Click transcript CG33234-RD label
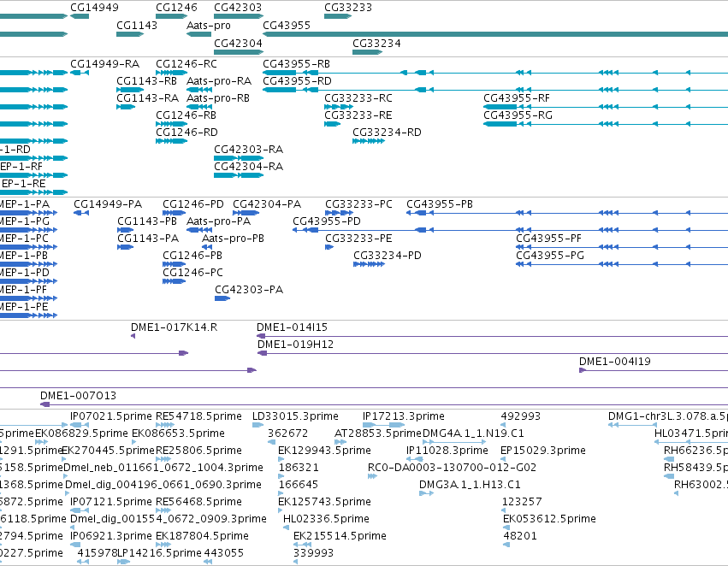This screenshot has width=728, height=566. (x=387, y=133)
